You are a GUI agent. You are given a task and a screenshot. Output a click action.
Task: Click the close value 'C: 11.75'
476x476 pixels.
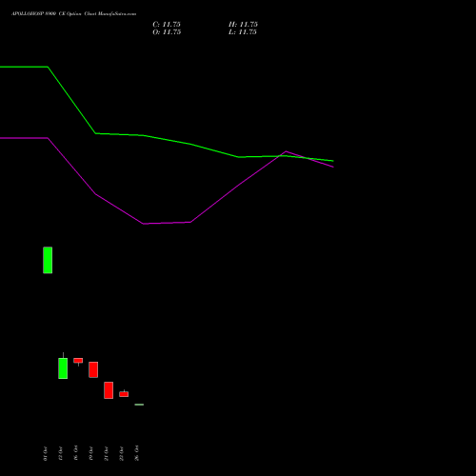click(x=167, y=25)
